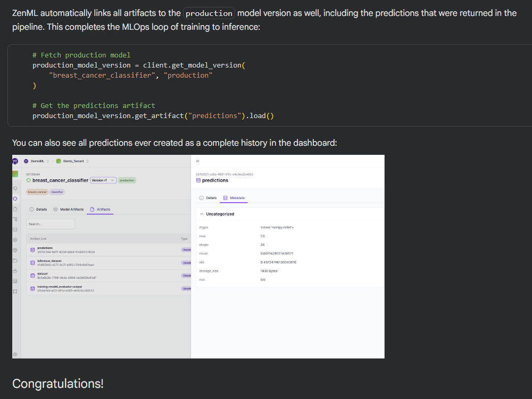Screen dimensions: 532x399
Task: Select the Metadata tab in predictions panel
Action: [x=234, y=198]
